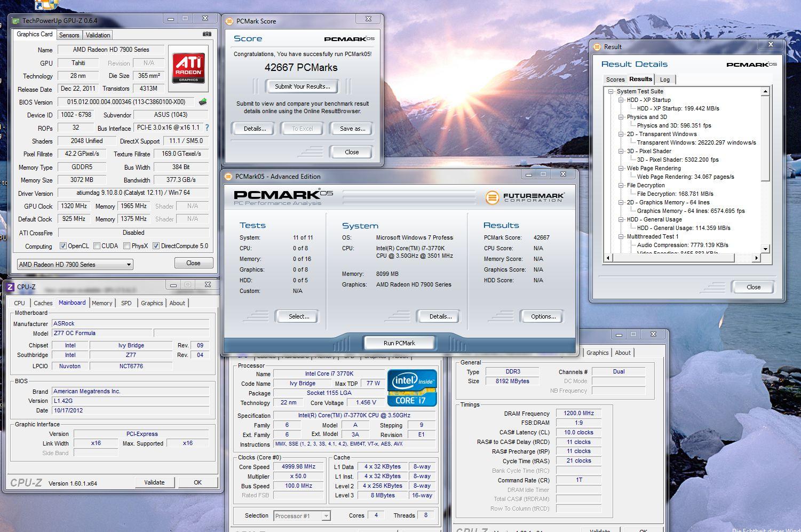Image resolution: width=801 pixels, height=532 pixels.
Task: Click the HDD - XP Startup: 199.442 MB/s result
Action: click(678, 108)
